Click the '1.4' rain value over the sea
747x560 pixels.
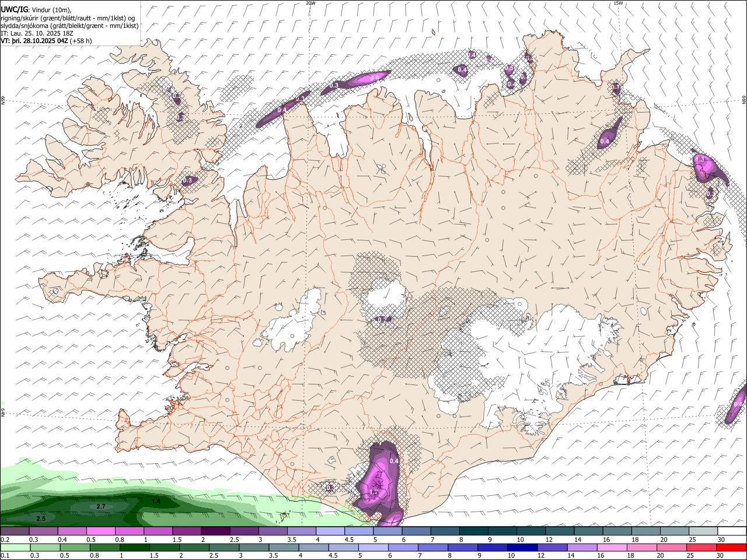[x=156, y=502]
